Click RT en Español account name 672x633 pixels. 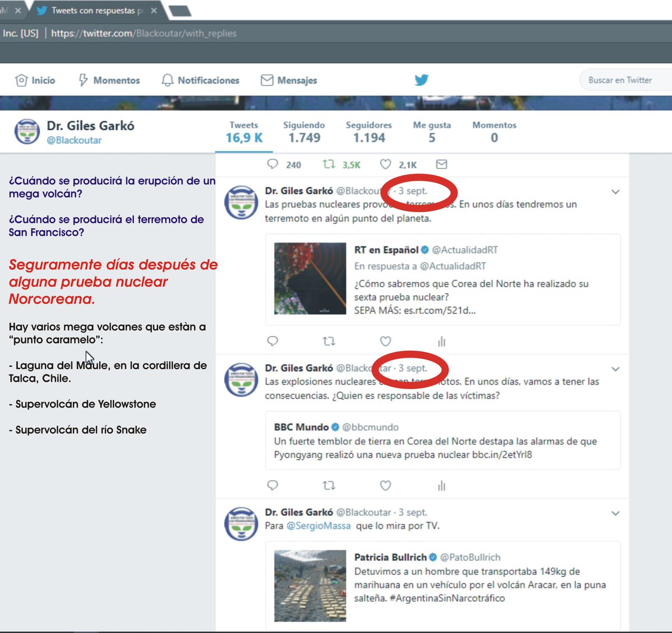point(386,250)
